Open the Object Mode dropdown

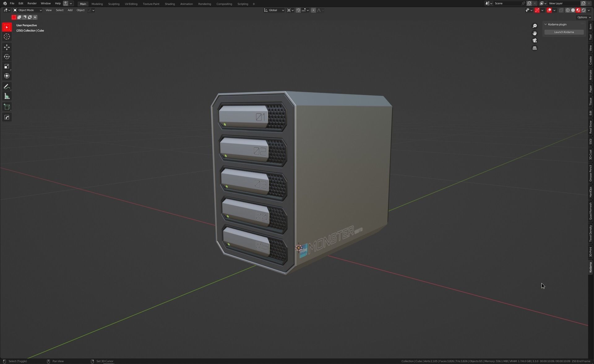27,10
